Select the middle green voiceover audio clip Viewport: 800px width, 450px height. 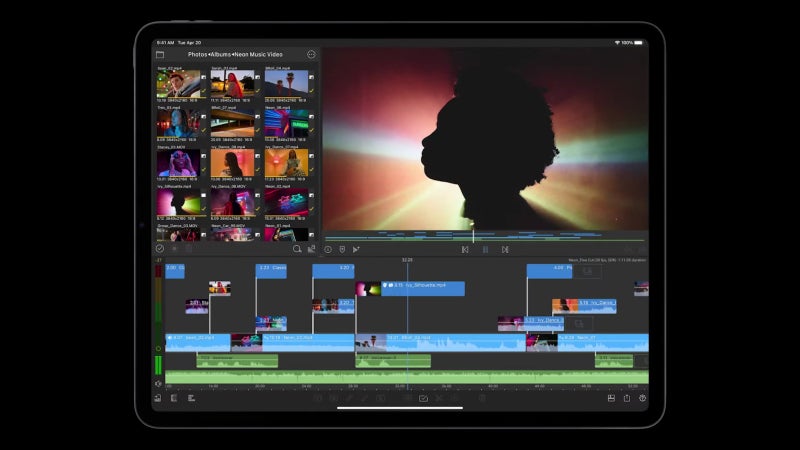pyautogui.click(x=393, y=361)
